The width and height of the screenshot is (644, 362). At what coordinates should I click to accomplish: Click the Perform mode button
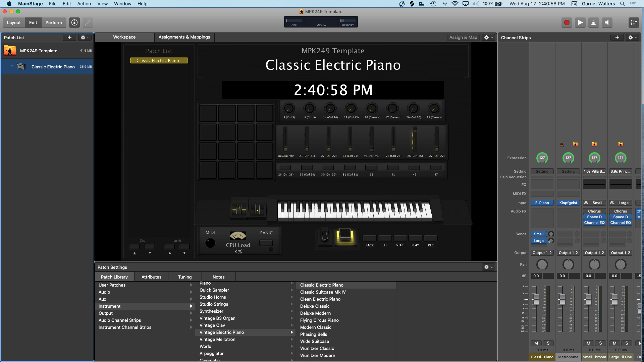(x=54, y=23)
